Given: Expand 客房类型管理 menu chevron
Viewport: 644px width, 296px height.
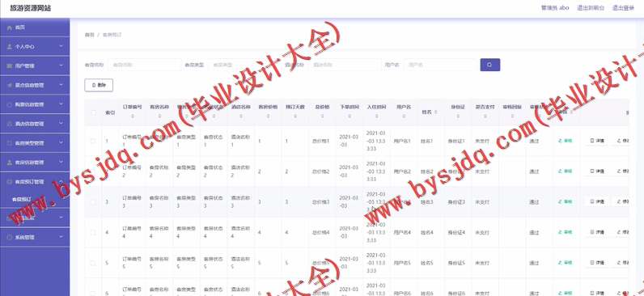Looking at the screenshot, I should pyautogui.click(x=61, y=142).
